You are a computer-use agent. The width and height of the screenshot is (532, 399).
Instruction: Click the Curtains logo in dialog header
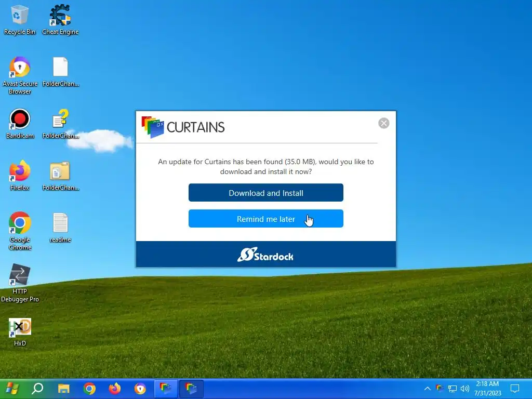point(183,127)
